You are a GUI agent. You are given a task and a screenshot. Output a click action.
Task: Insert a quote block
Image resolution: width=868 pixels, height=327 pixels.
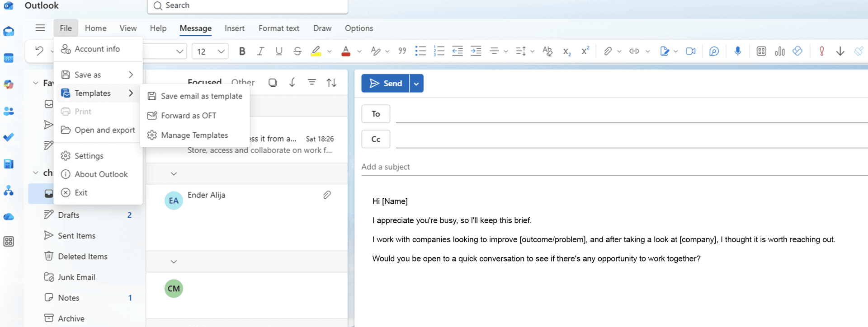pos(402,51)
